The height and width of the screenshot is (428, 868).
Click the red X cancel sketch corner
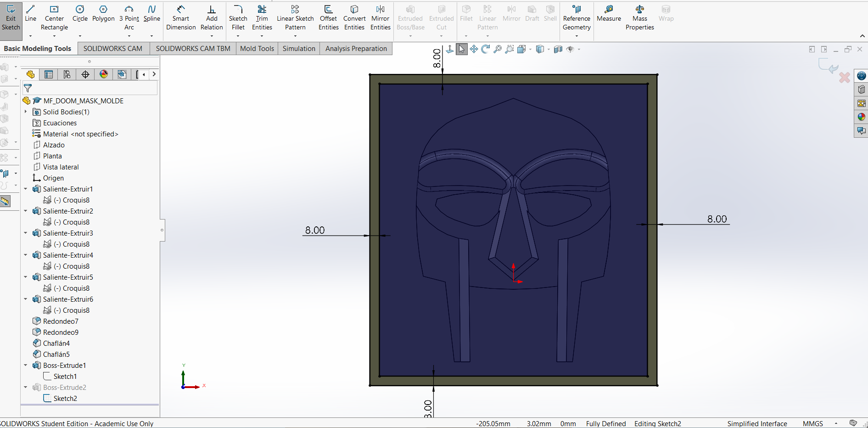point(844,78)
